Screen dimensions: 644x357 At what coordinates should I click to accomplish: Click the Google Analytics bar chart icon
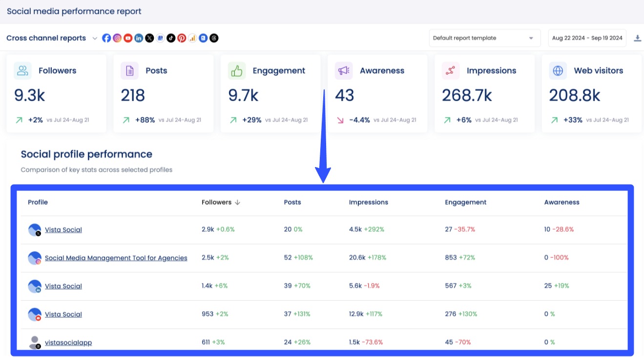pyautogui.click(x=192, y=38)
